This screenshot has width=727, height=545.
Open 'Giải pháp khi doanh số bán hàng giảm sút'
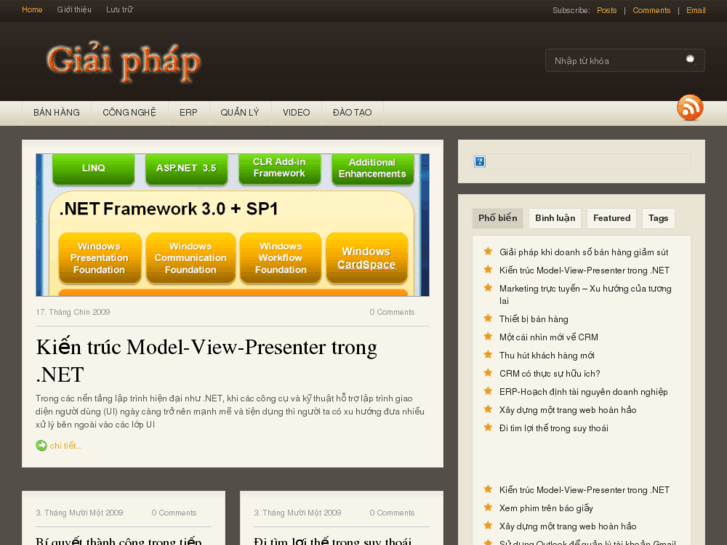[584, 252]
